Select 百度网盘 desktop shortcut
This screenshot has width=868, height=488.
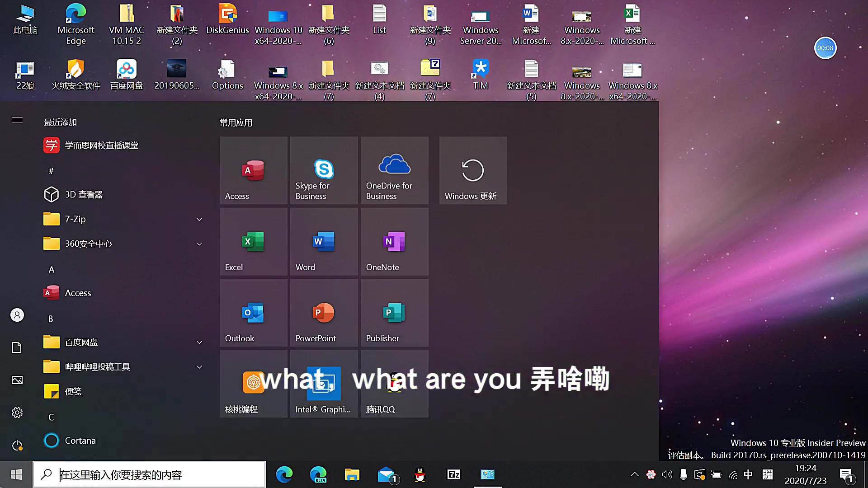(x=127, y=75)
